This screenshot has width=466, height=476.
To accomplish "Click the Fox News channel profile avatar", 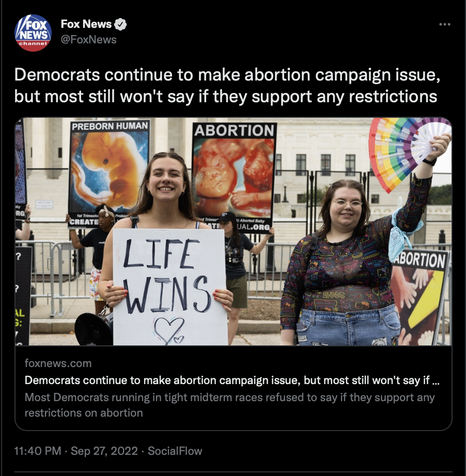I will [x=33, y=33].
